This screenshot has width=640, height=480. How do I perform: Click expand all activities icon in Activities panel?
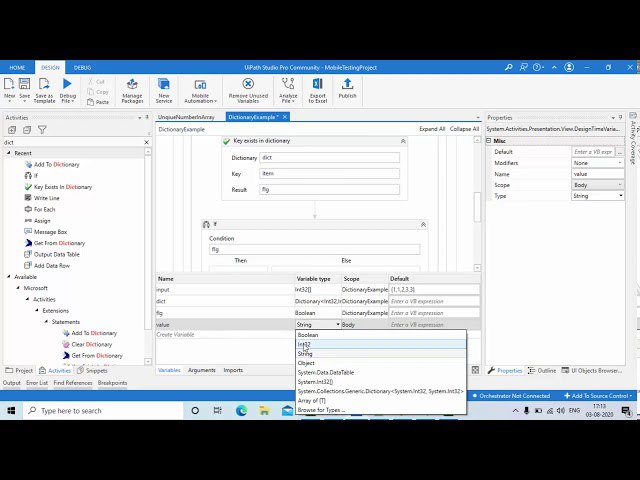pos(12,130)
